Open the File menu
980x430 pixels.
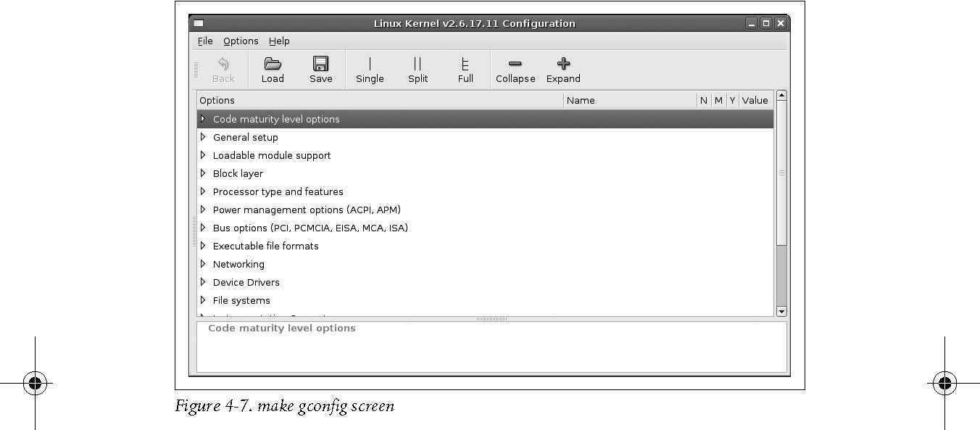click(x=205, y=41)
